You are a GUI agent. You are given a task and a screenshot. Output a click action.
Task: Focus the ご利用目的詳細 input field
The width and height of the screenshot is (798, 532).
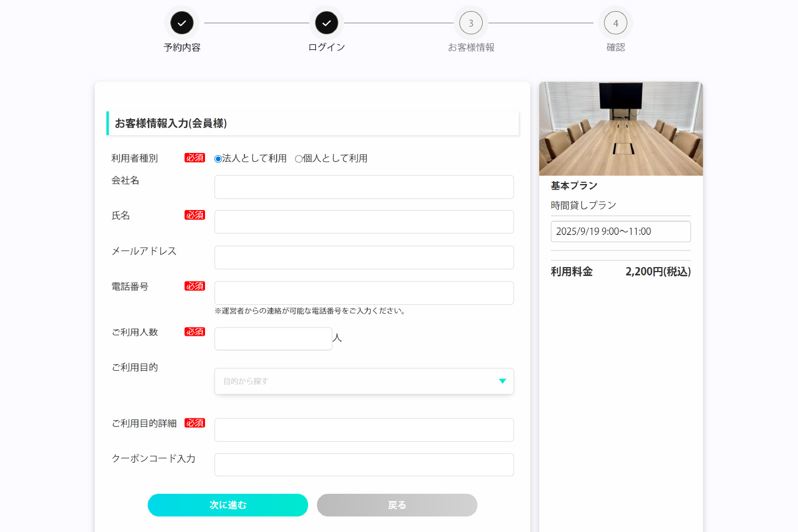coord(364,430)
